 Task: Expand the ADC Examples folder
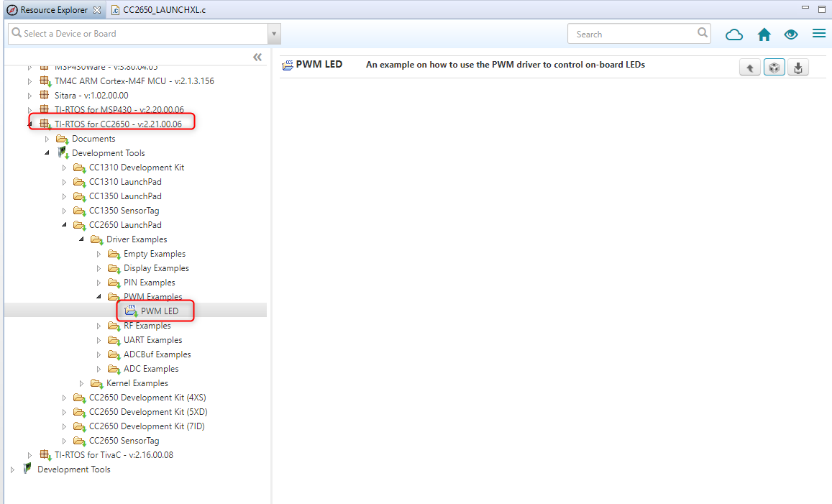[99, 369]
